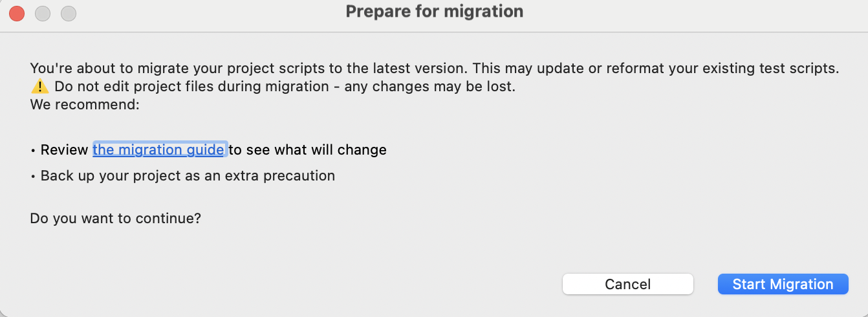
Task: Click the word "Review" before the link
Action: click(x=64, y=150)
